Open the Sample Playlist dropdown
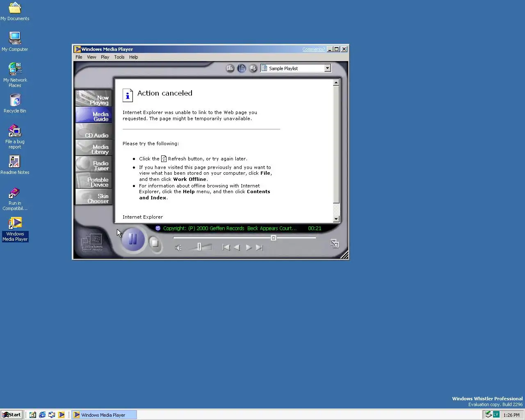 (327, 68)
